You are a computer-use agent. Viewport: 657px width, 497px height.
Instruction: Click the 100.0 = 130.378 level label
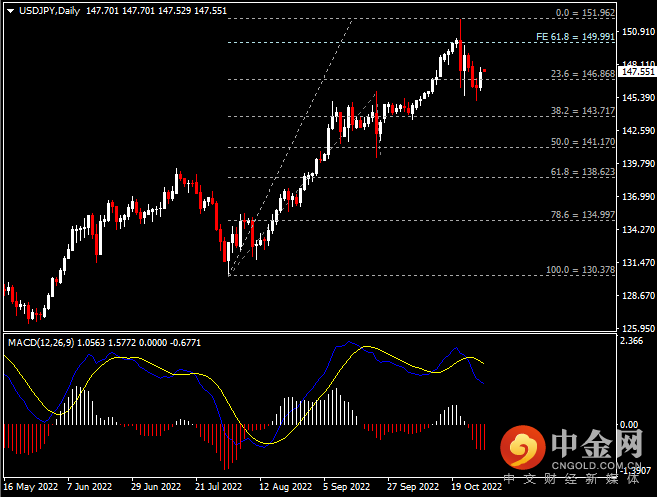pyautogui.click(x=580, y=270)
